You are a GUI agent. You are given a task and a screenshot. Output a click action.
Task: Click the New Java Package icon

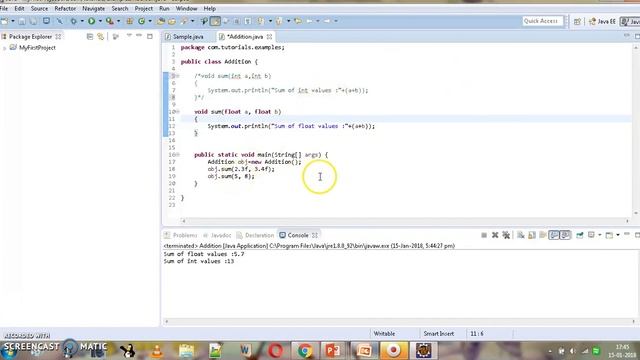tap(130, 21)
